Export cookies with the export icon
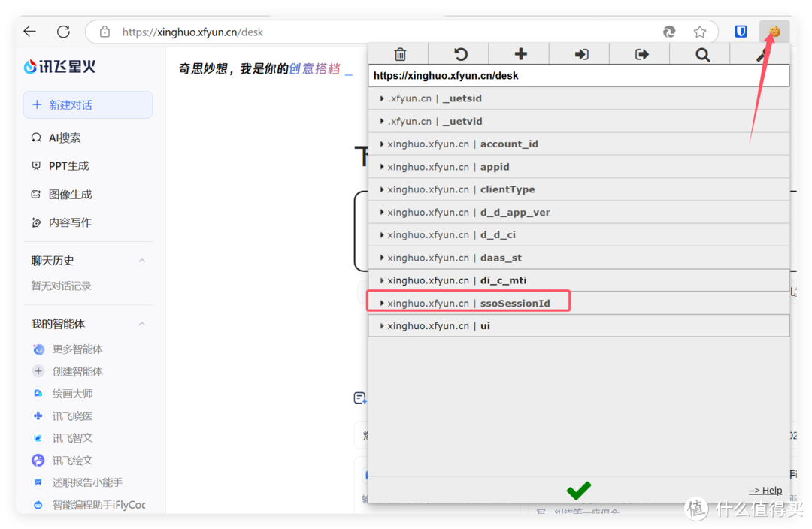The height and width of the screenshot is (529, 812). 641,54
